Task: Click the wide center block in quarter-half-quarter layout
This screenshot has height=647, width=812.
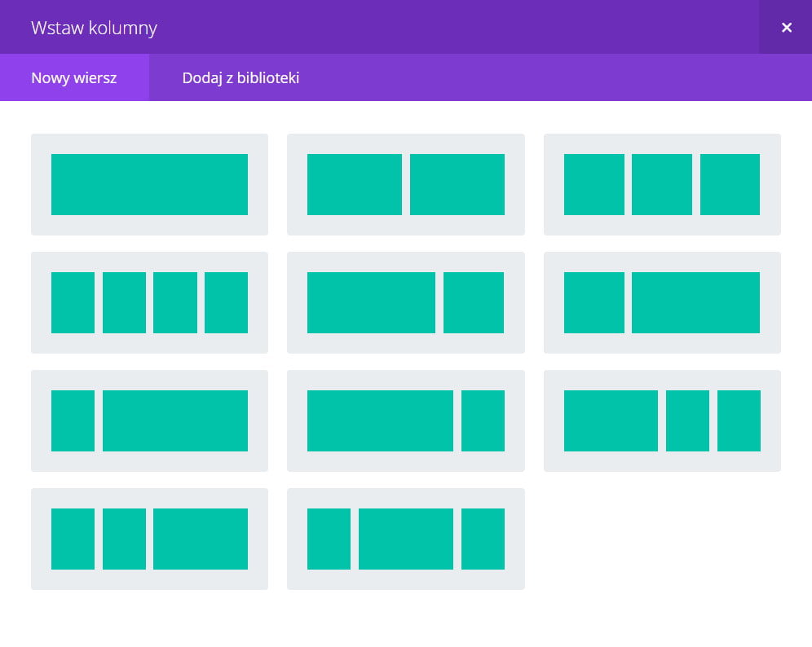Action: tap(405, 539)
